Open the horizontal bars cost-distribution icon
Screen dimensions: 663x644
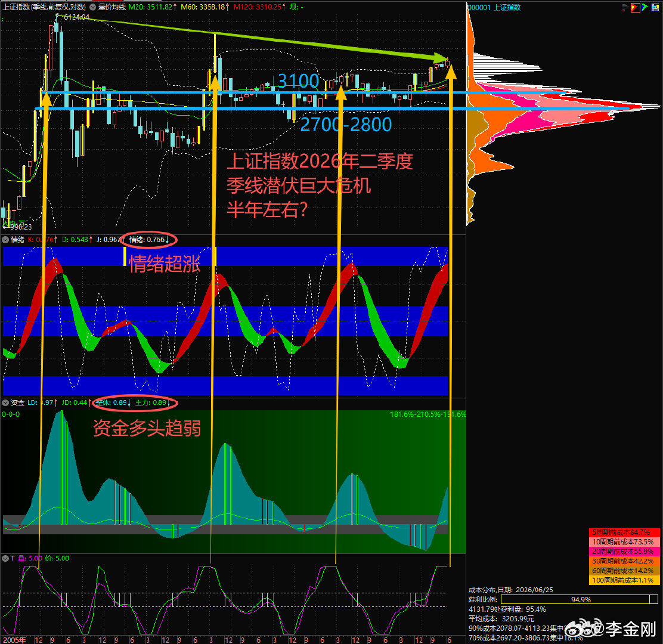click(625, 7)
